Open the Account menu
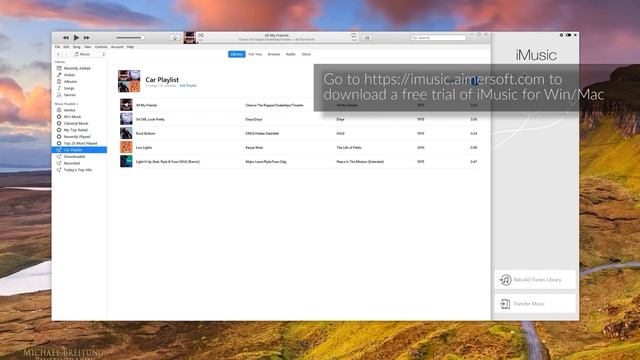 coord(117,47)
